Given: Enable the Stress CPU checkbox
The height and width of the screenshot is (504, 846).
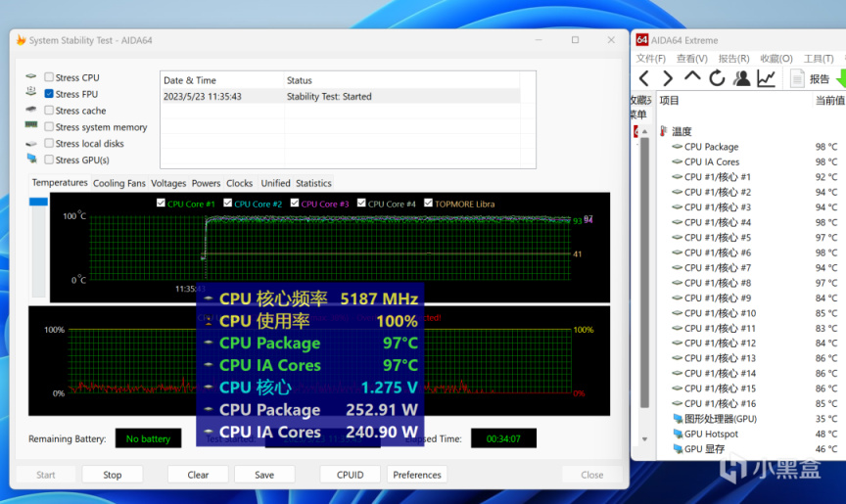Looking at the screenshot, I should pyautogui.click(x=49, y=77).
